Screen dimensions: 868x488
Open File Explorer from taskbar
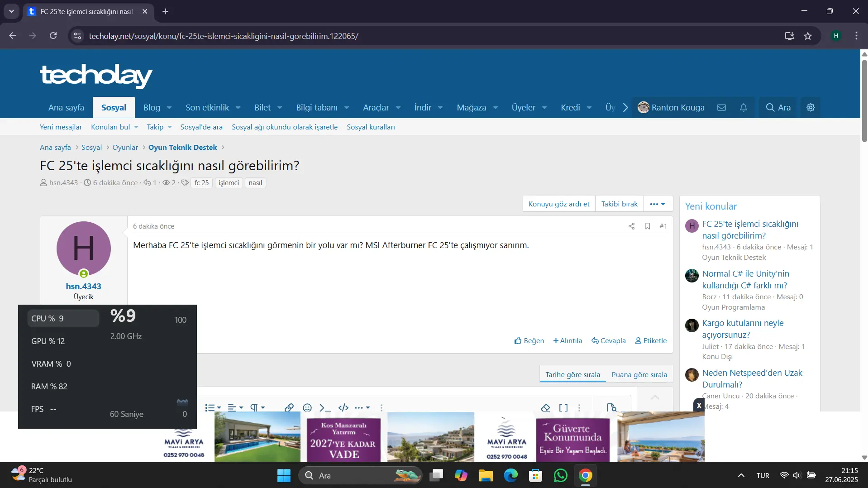[x=486, y=475]
